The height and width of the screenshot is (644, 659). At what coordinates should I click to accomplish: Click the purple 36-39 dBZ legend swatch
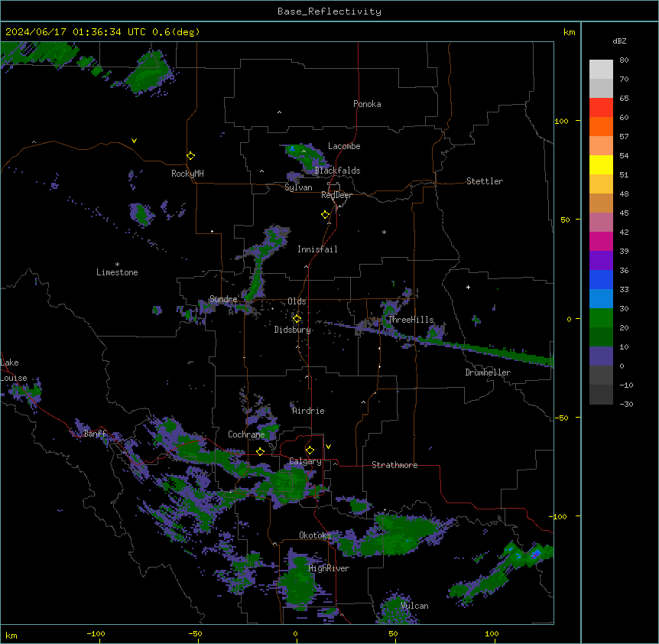coord(601,261)
